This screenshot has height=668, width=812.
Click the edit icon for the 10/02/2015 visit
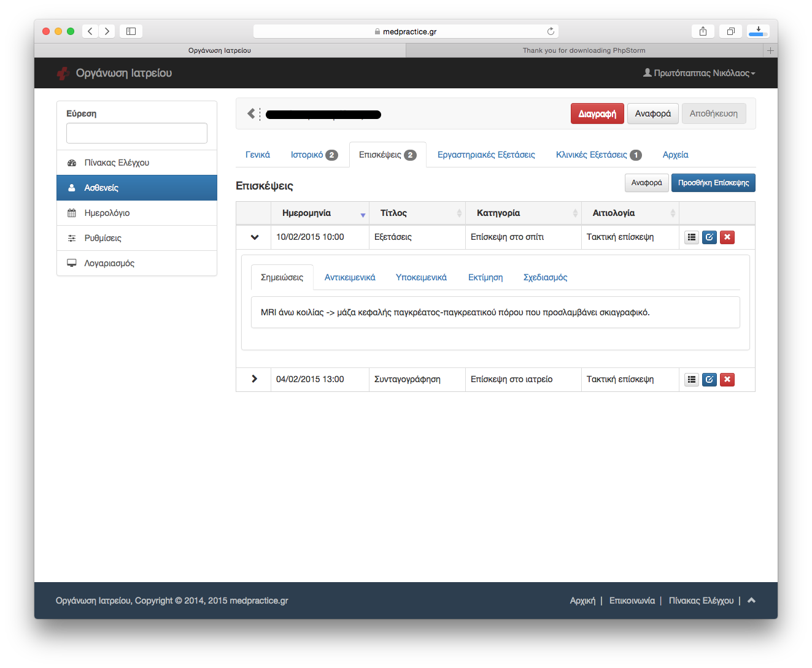[x=710, y=237]
